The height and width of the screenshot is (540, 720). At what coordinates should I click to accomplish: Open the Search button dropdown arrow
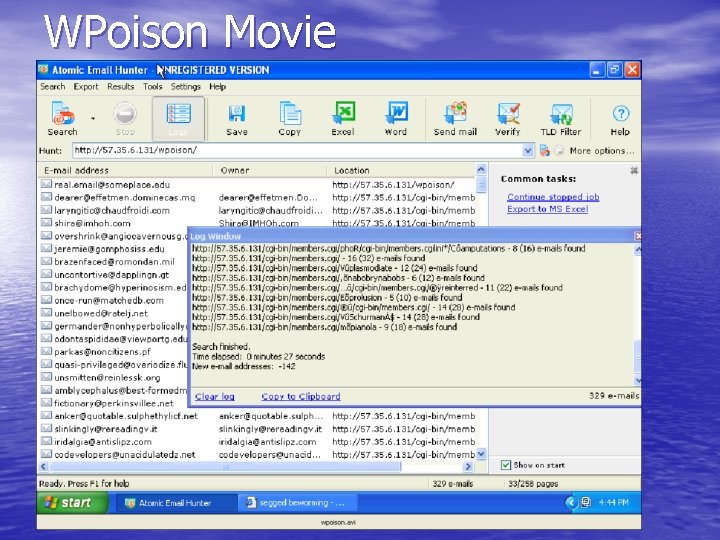(93, 118)
